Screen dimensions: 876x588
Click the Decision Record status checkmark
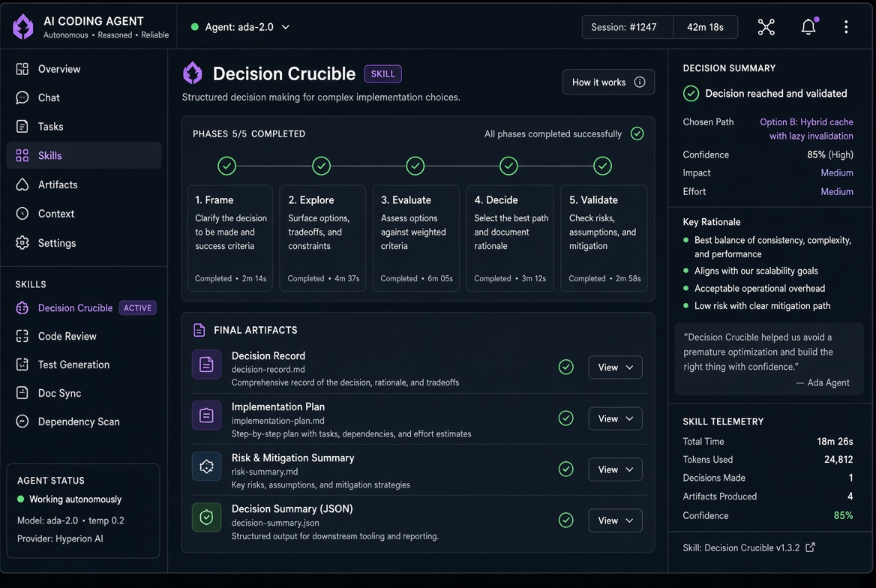(566, 367)
